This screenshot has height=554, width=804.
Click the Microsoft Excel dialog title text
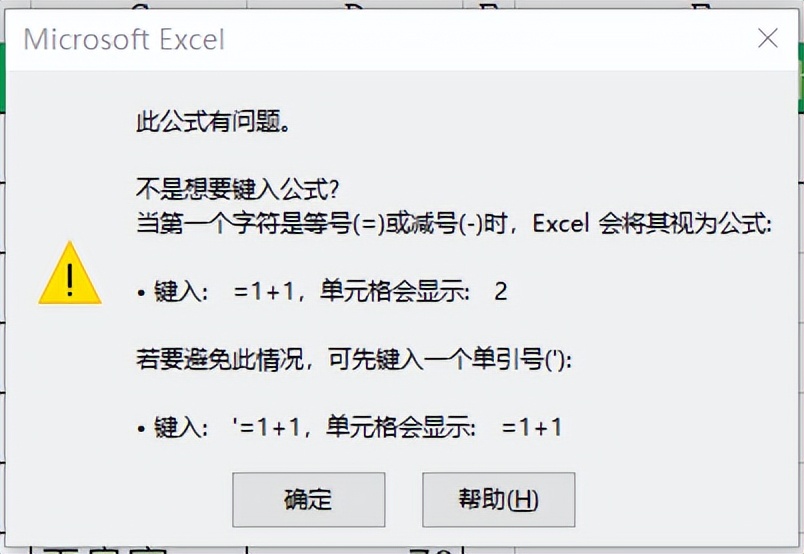click(x=124, y=39)
